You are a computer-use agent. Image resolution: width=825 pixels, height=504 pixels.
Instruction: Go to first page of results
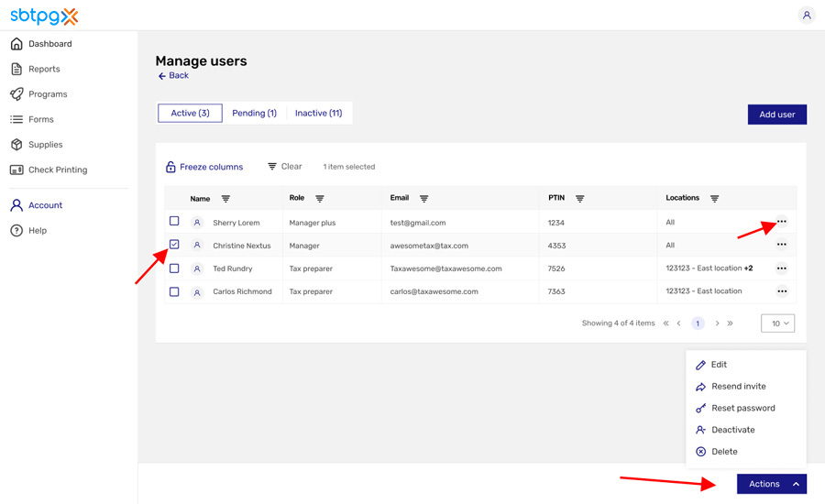click(665, 323)
